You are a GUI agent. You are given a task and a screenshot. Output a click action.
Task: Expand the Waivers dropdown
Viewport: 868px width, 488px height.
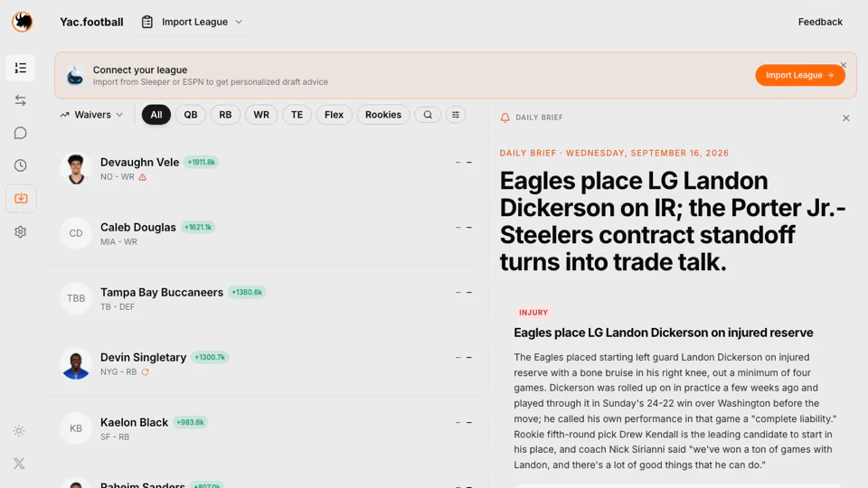click(92, 115)
